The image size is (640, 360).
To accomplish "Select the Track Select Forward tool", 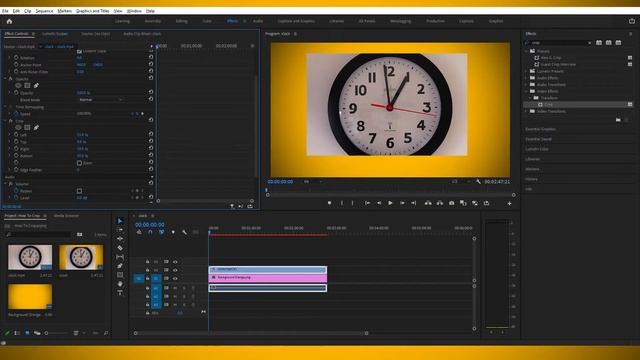I will (120, 230).
